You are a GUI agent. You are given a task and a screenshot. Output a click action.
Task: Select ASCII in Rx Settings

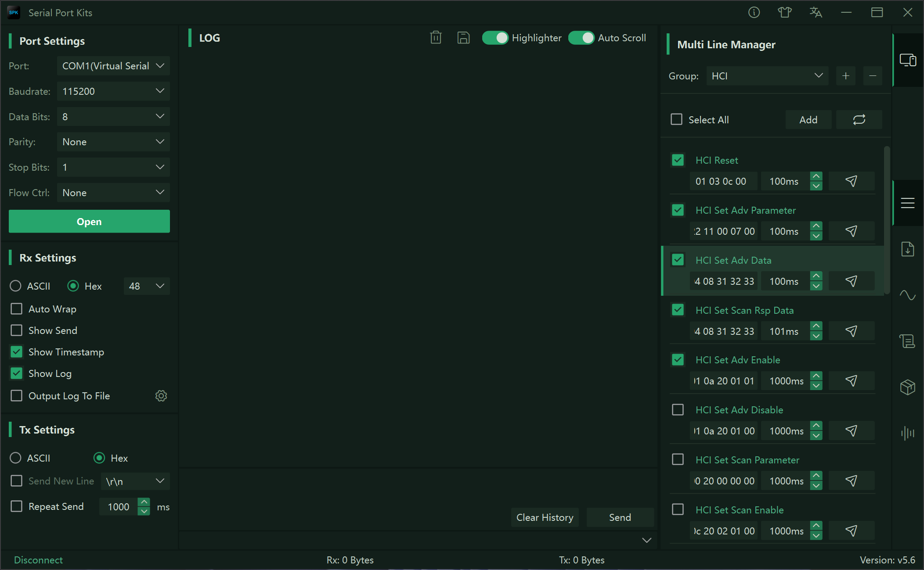point(15,286)
